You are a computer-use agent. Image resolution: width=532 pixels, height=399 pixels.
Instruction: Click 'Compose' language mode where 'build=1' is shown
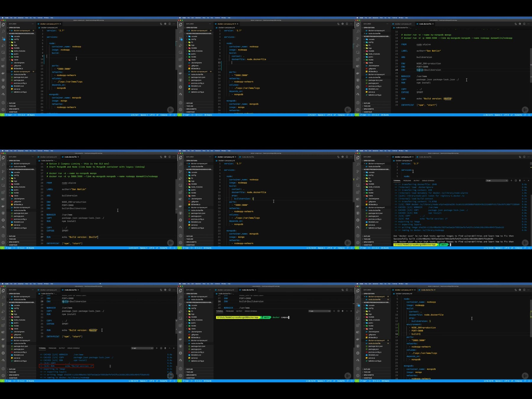(518, 381)
